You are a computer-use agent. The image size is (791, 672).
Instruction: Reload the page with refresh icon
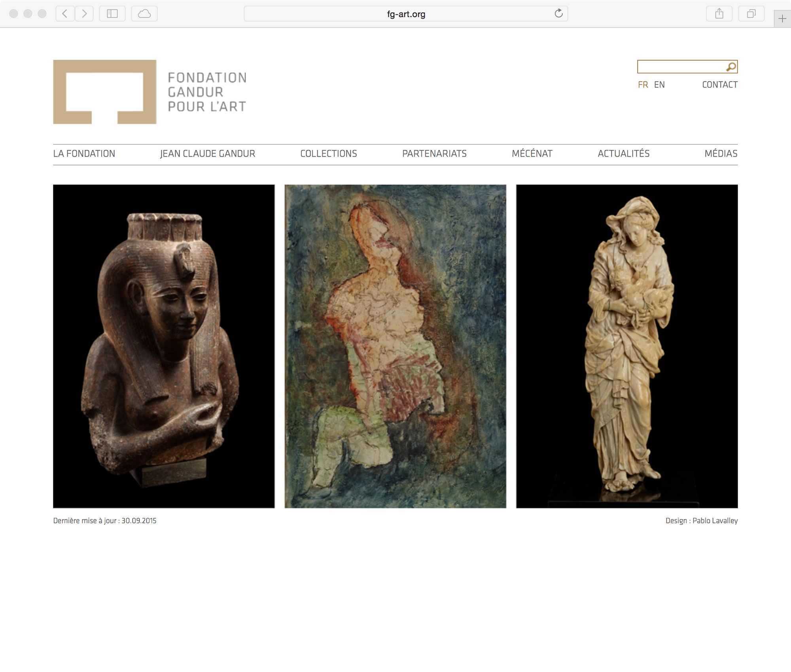pos(558,13)
